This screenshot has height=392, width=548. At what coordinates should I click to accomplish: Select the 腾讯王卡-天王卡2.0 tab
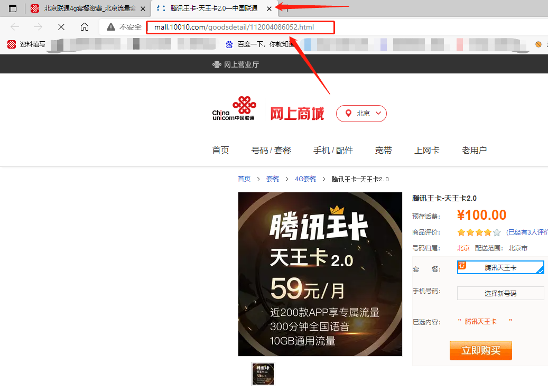tap(213, 8)
